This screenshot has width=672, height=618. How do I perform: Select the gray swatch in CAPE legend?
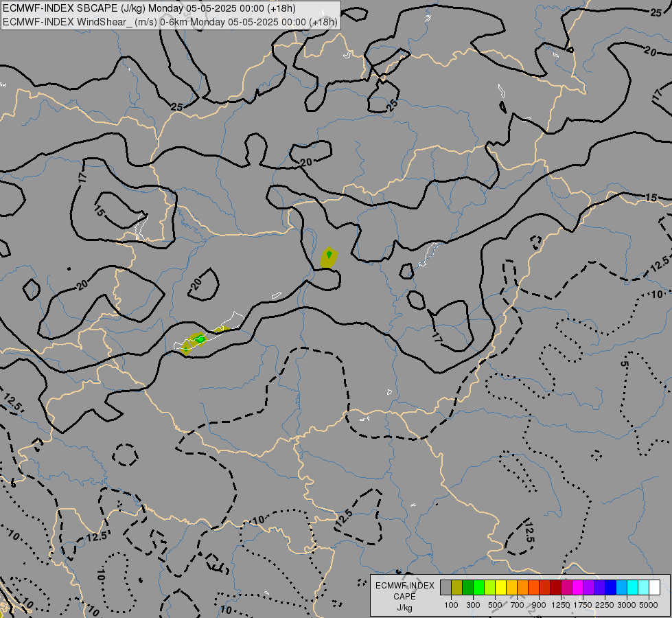coord(445,587)
